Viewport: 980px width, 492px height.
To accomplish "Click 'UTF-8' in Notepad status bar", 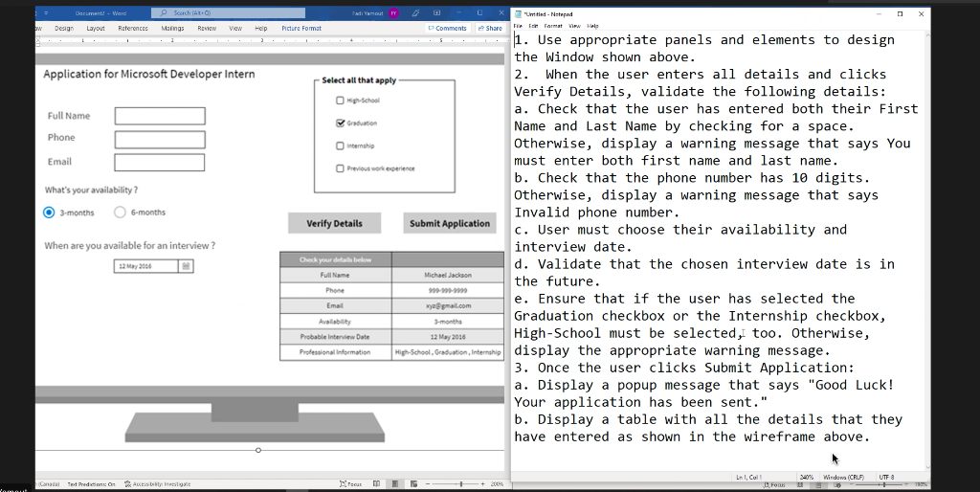I will 886,477.
